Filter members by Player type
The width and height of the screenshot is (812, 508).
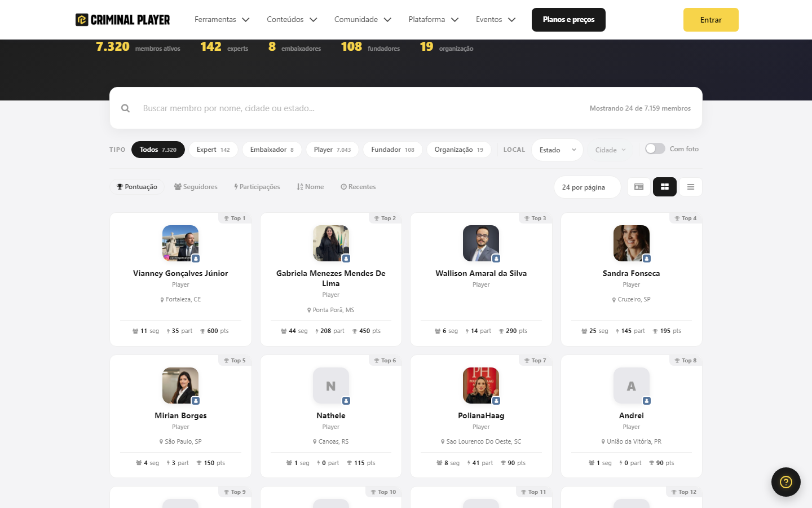click(x=332, y=150)
